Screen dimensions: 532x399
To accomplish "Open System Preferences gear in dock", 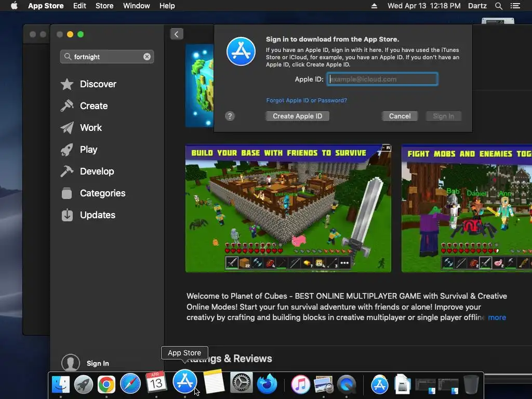I will point(241,383).
